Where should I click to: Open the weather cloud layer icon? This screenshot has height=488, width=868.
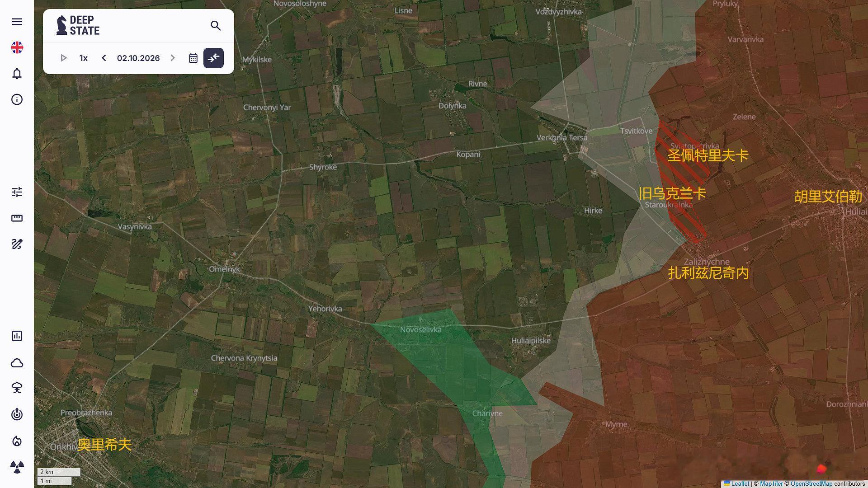coord(17,363)
